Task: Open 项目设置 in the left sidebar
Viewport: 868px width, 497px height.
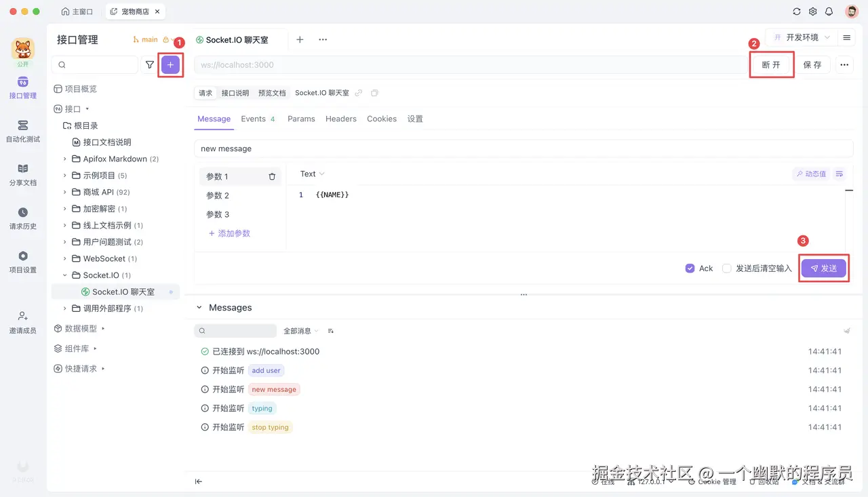Action: (23, 262)
